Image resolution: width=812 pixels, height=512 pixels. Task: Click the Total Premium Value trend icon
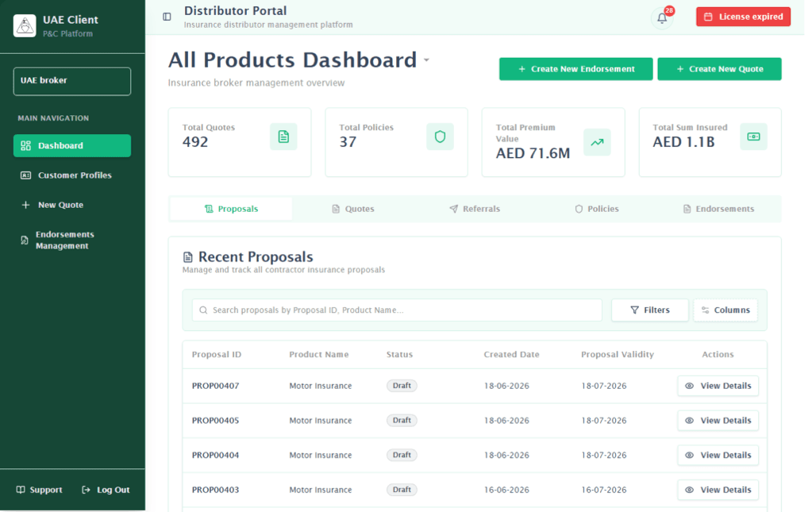(597, 142)
